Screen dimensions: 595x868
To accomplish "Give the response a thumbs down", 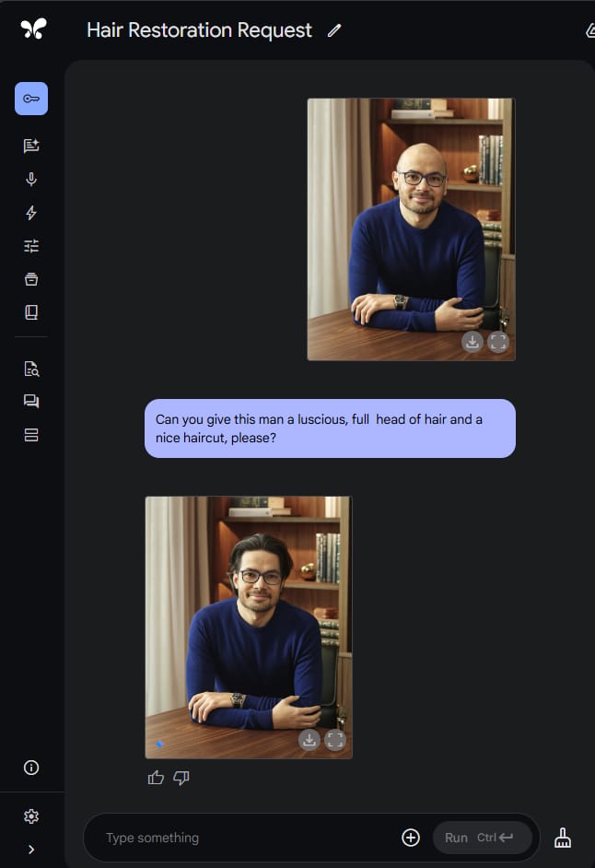I will point(181,778).
